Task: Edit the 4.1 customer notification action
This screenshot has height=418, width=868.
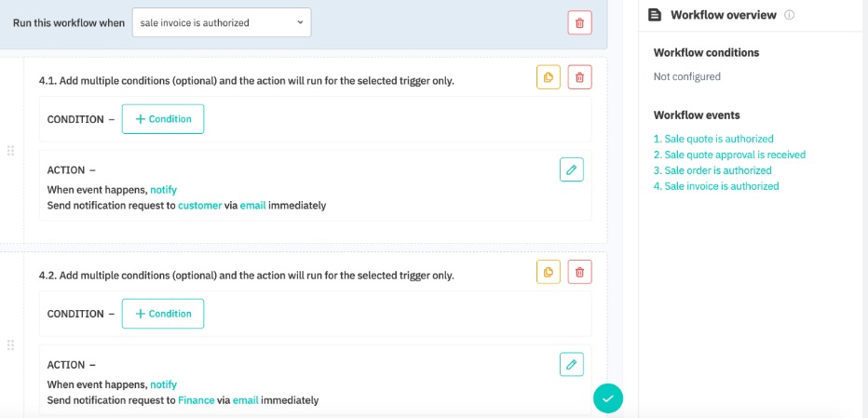Action: tap(572, 169)
